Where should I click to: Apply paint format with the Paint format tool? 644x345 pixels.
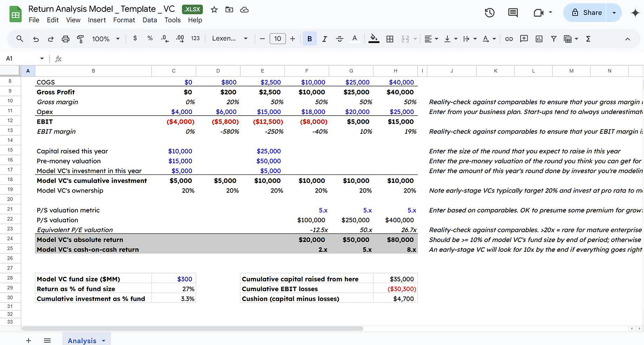pos(80,38)
